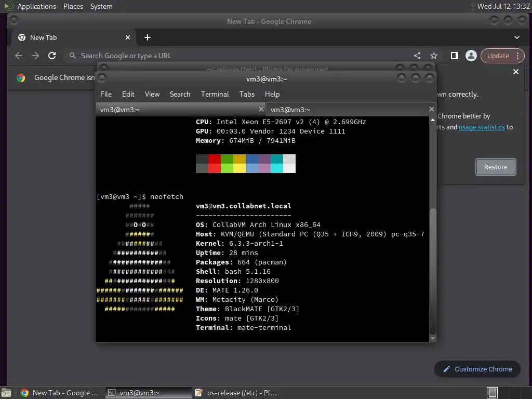The width and height of the screenshot is (532, 399).
Task: Click 'Theme: BlackMATE [GTK2/3]' line
Action: [x=247, y=309]
